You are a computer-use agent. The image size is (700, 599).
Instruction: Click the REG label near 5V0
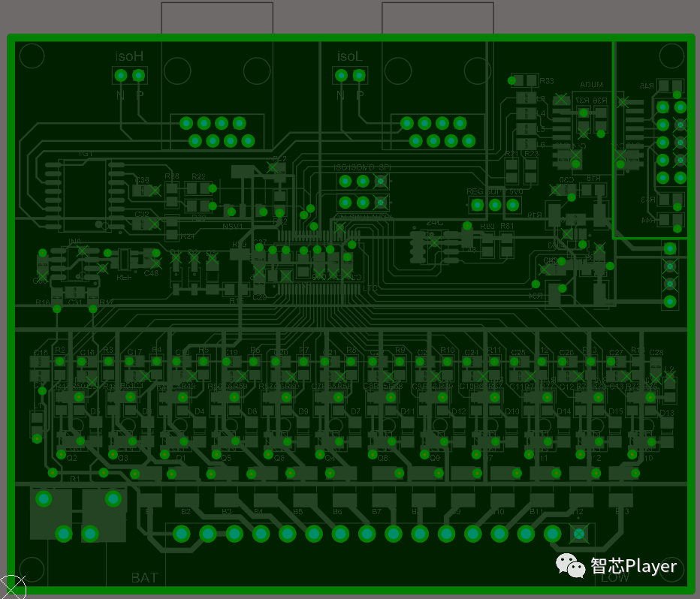tap(475, 191)
